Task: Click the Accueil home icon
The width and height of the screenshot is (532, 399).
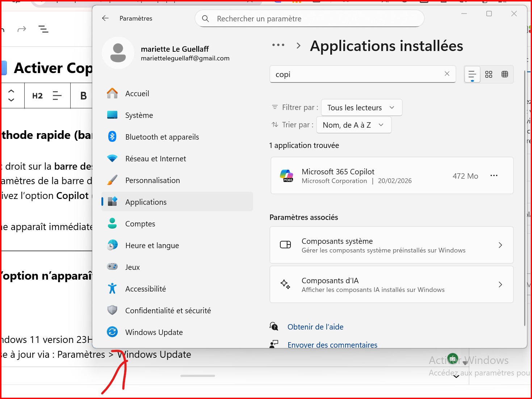Action: click(x=112, y=94)
